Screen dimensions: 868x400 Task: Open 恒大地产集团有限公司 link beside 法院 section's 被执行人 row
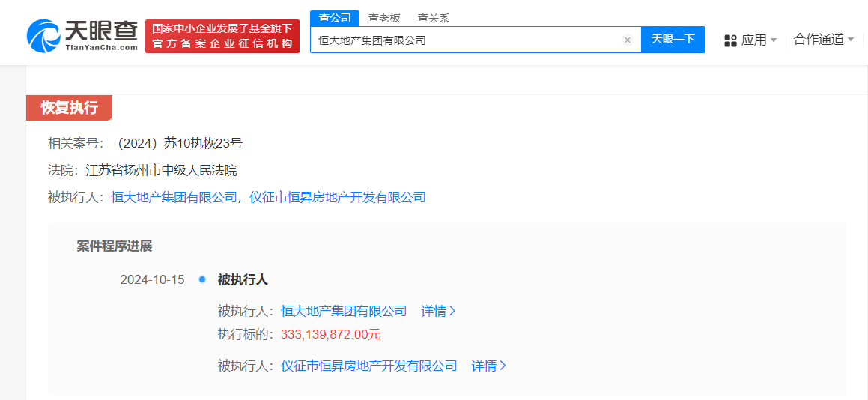pos(174,198)
